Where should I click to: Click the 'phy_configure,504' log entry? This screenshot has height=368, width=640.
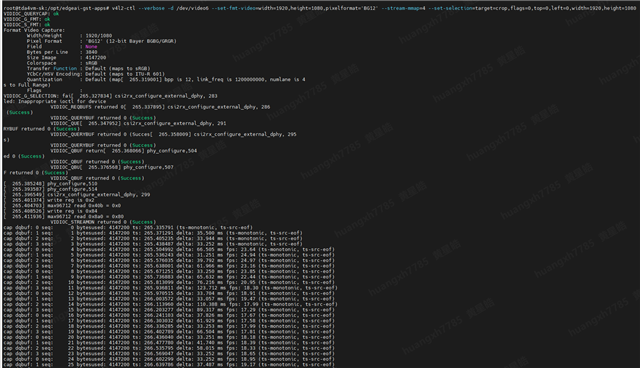pos(173,151)
